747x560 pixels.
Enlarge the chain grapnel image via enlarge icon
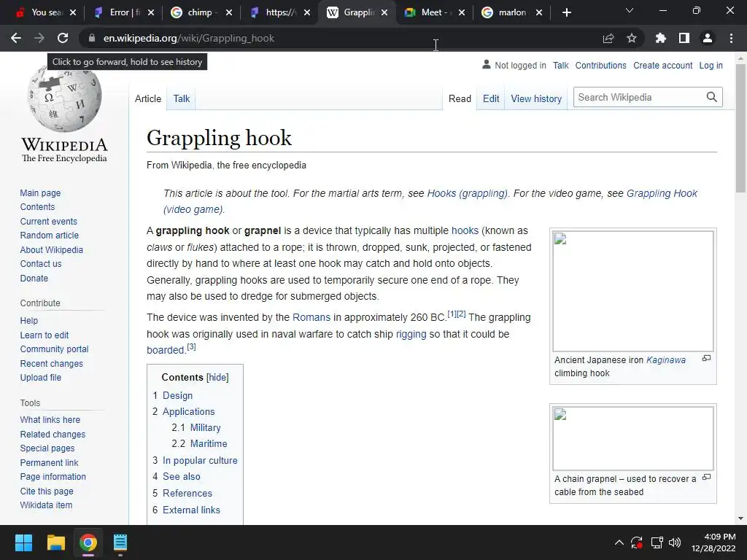pyautogui.click(x=706, y=477)
